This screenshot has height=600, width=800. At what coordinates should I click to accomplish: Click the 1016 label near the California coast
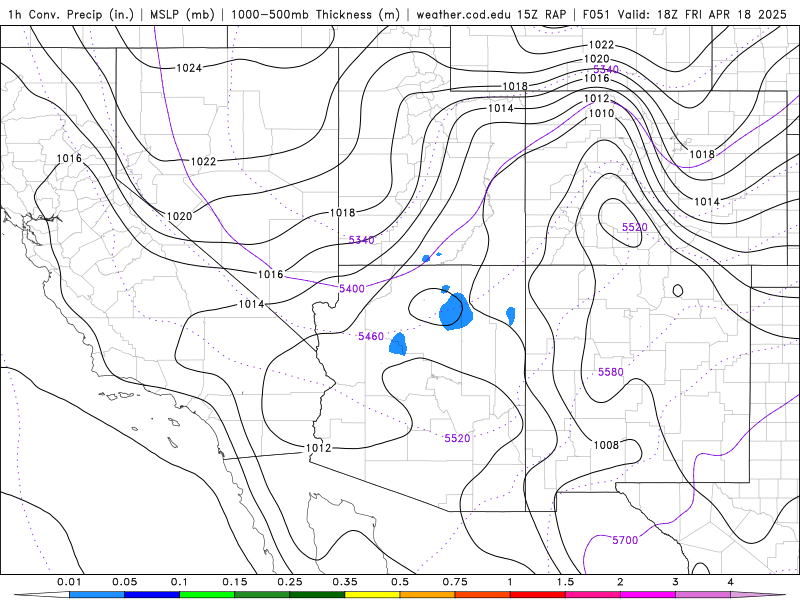click(x=69, y=158)
